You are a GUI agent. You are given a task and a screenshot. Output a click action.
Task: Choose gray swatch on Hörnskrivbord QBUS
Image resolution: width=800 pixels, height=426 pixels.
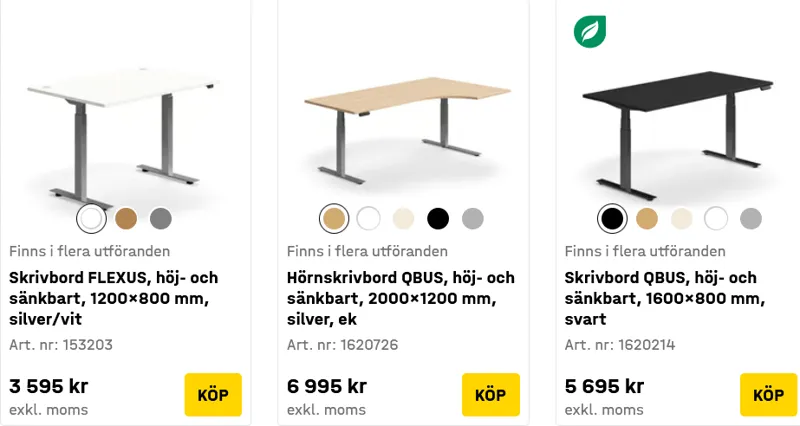point(473,218)
